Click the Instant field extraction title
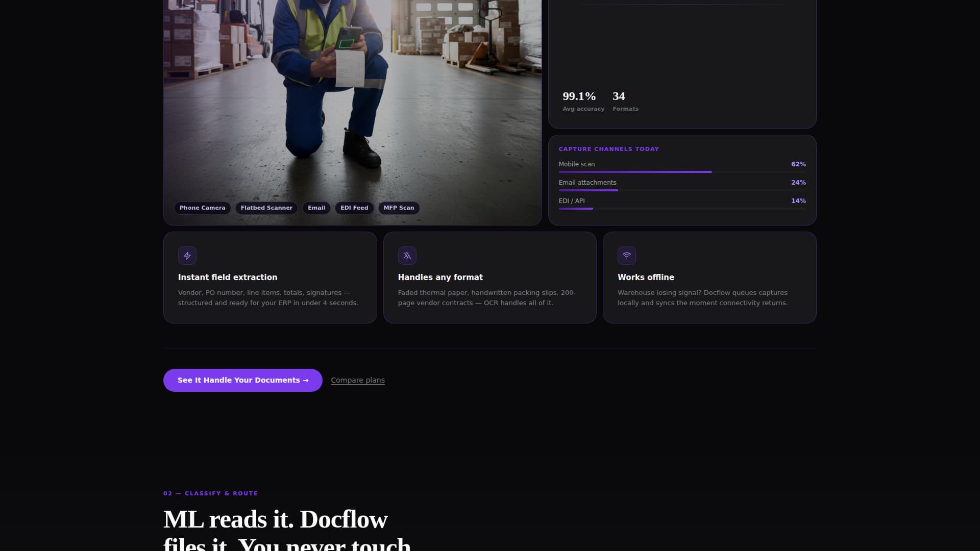This screenshot has width=980, height=551. (228, 277)
